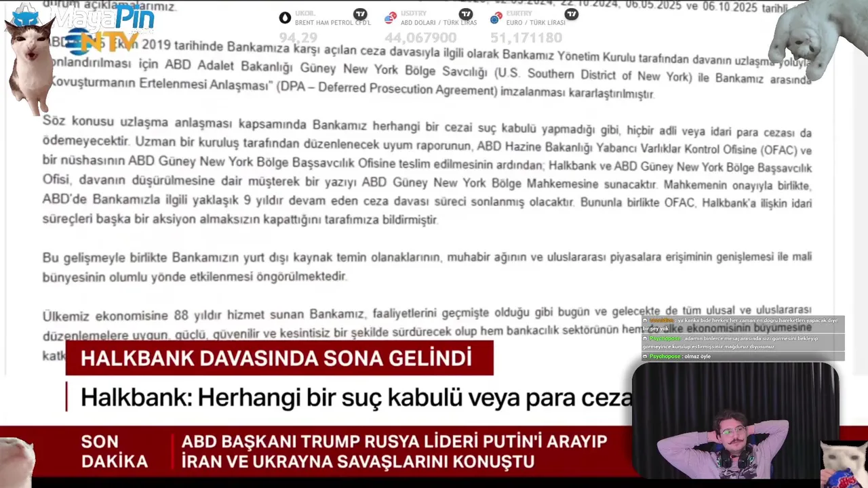Click ticker text 'ABD BAŞKANI TRUMP RUSYA LİDERİ PUTİN'İ ARAYIP'
868x488 pixels.
point(394,442)
